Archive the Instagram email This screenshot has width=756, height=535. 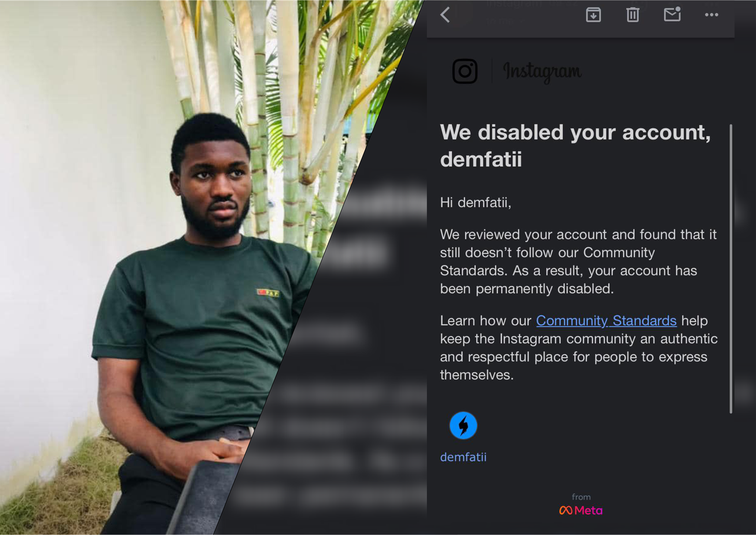click(x=593, y=15)
